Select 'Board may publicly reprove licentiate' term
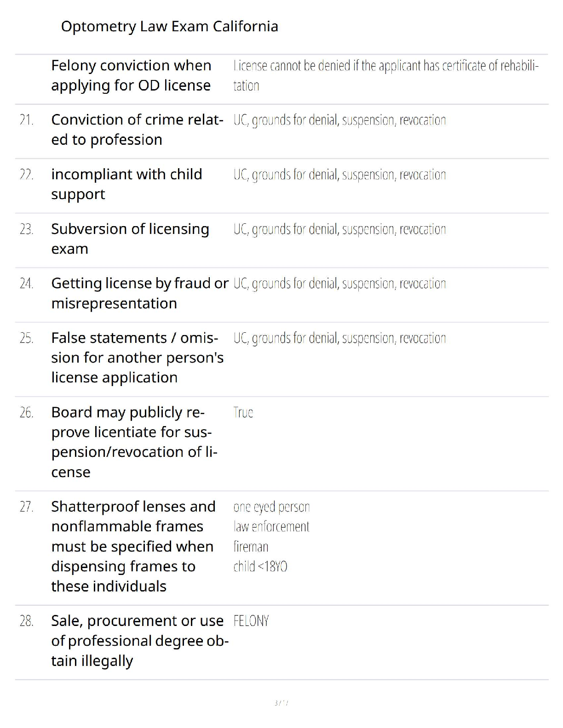This screenshot has width=563, height=728. (134, 442)
